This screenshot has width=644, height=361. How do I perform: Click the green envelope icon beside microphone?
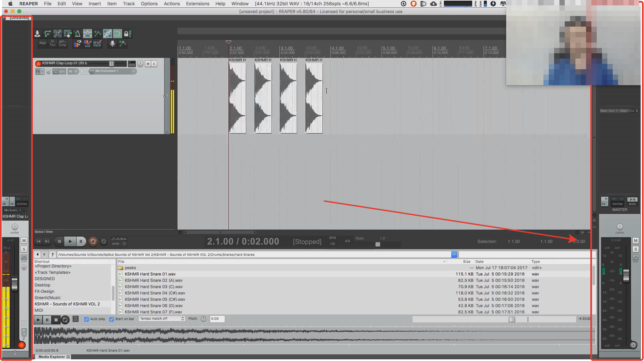point(123,44)
